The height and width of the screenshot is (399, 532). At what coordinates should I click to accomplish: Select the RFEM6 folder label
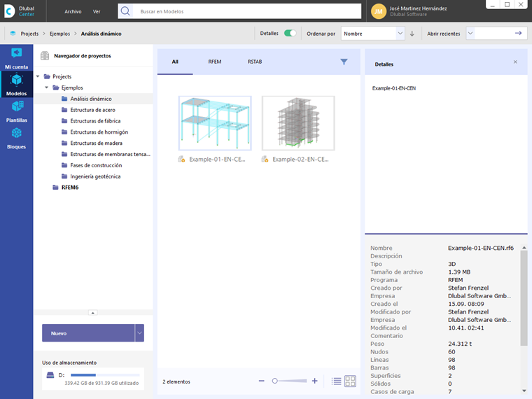[x=70, y=188]
